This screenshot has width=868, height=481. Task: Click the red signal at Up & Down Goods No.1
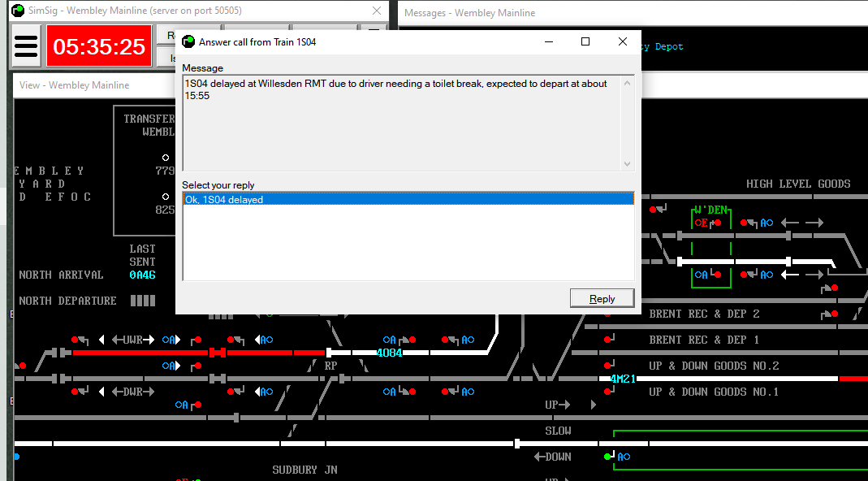[609, 391]
